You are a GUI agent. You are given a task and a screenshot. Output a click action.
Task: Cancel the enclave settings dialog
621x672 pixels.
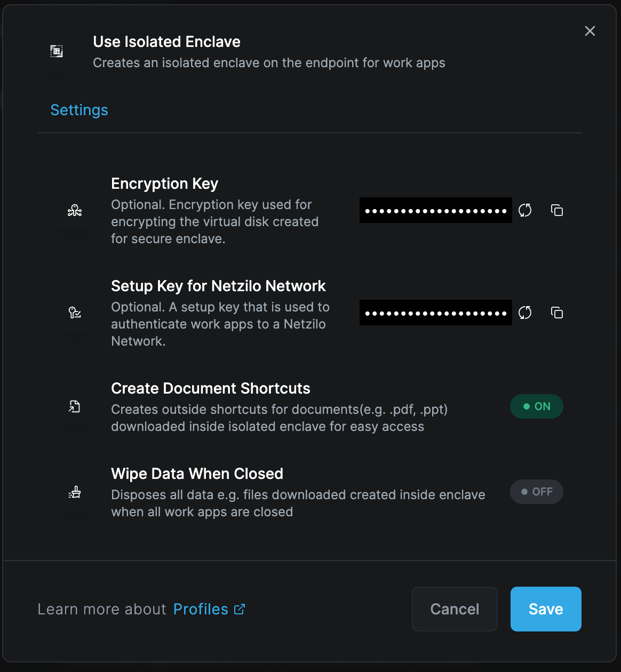coord(455,609)
